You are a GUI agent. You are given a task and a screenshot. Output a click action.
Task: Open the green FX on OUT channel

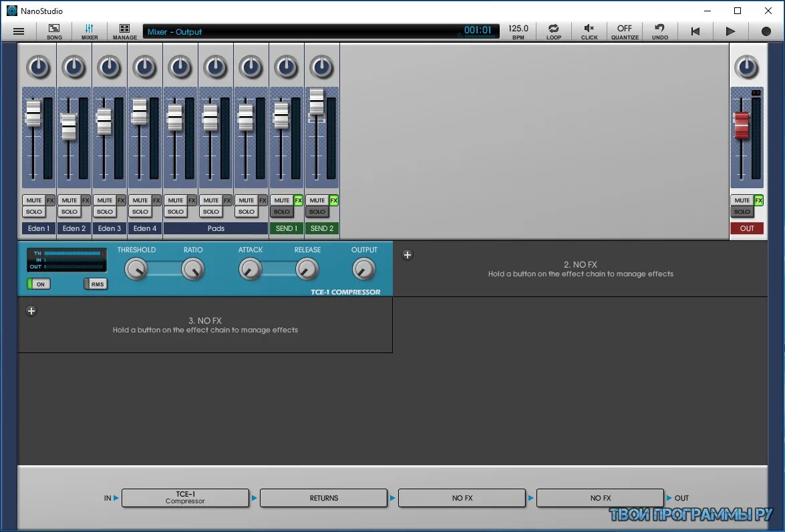click(x=758, y=200)
